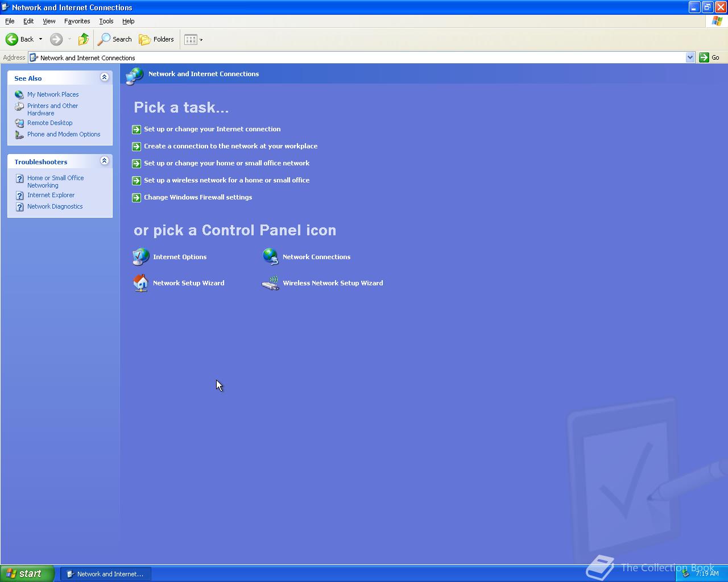
Task: Open Home or Small Office Networking troubleshooter
Action: tap(55, 181)
